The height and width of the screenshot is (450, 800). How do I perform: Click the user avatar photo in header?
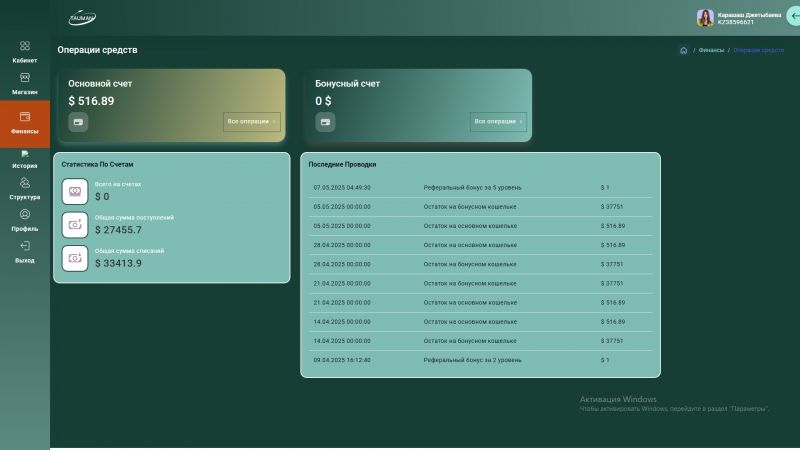tap(705, 18)
